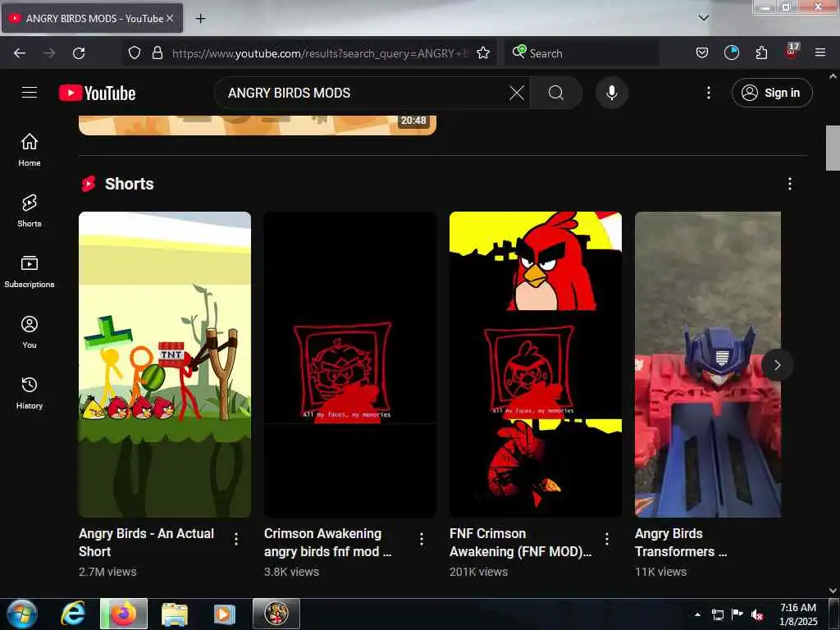
Task: Click the 2.7M views text
Action: click(x=107, y=572)
